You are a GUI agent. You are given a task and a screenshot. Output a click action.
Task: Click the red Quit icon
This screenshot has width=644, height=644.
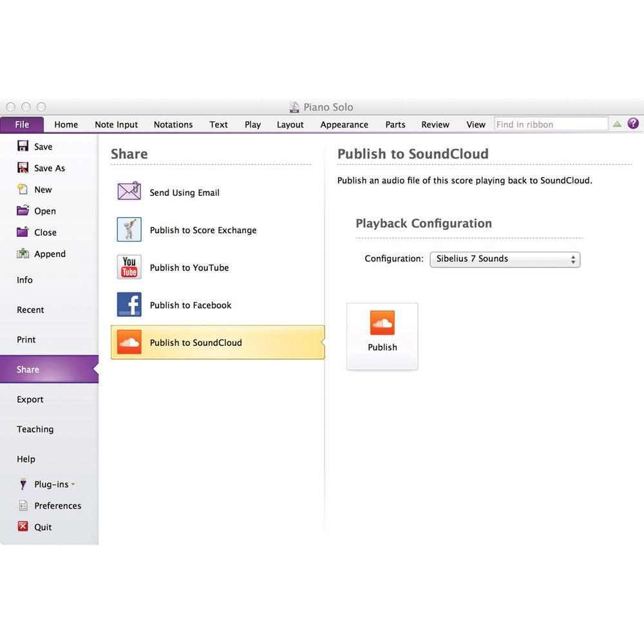coord(23,527)
